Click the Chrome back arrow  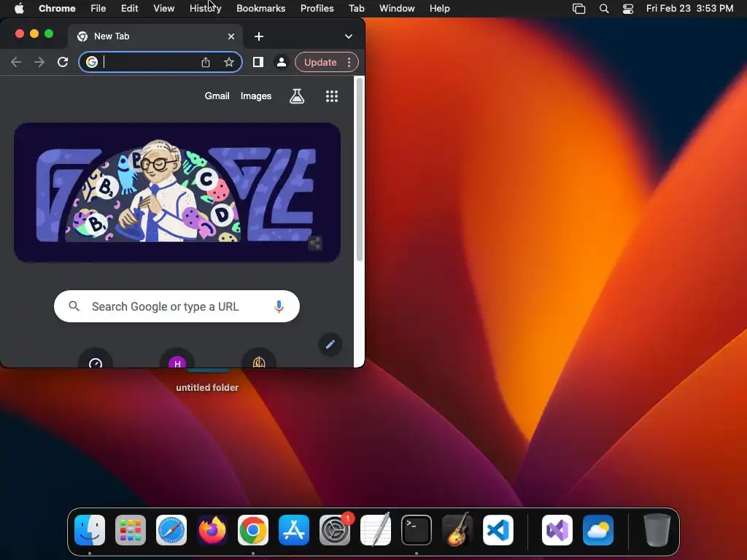[16, 63]
